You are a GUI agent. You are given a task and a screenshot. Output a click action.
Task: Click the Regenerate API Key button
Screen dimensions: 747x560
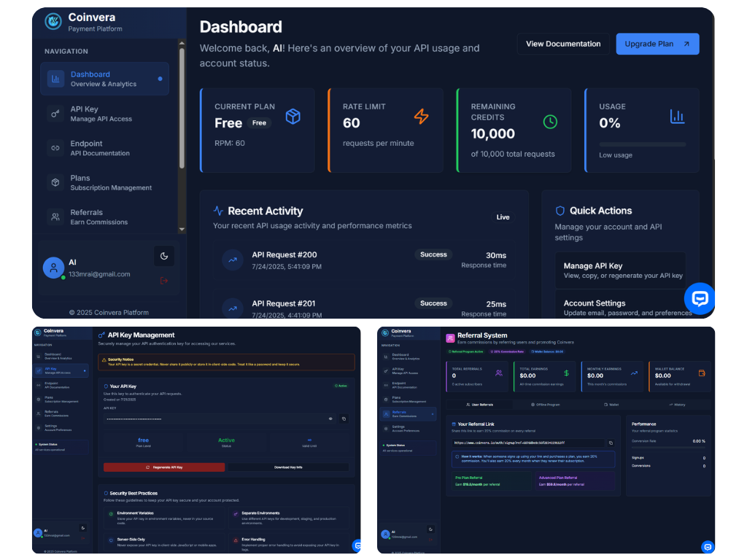pos(166,467)
